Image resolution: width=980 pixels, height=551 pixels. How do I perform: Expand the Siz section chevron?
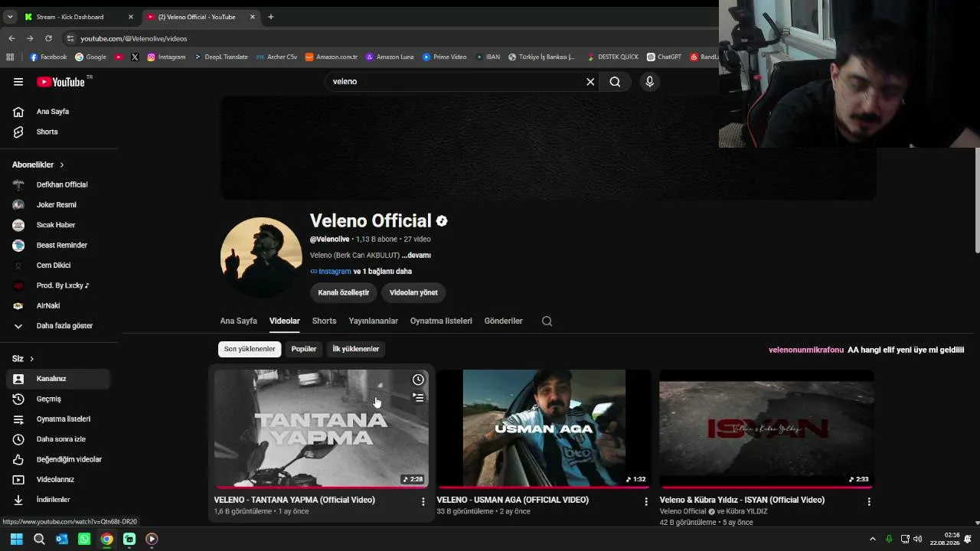point(31,359)
